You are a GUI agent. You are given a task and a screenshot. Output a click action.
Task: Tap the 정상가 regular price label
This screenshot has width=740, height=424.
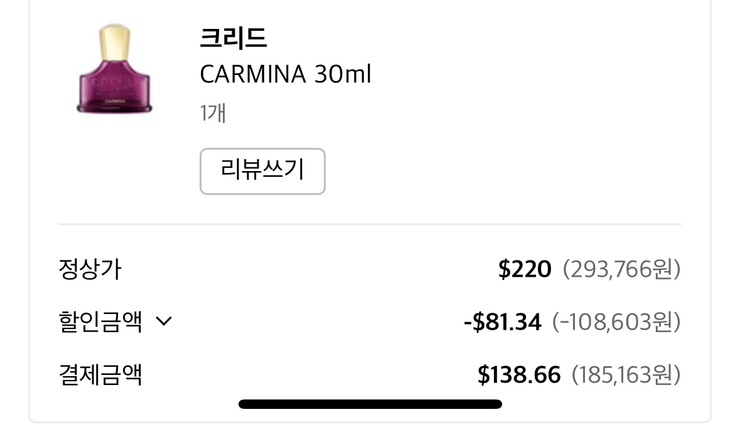click(90, 269)
